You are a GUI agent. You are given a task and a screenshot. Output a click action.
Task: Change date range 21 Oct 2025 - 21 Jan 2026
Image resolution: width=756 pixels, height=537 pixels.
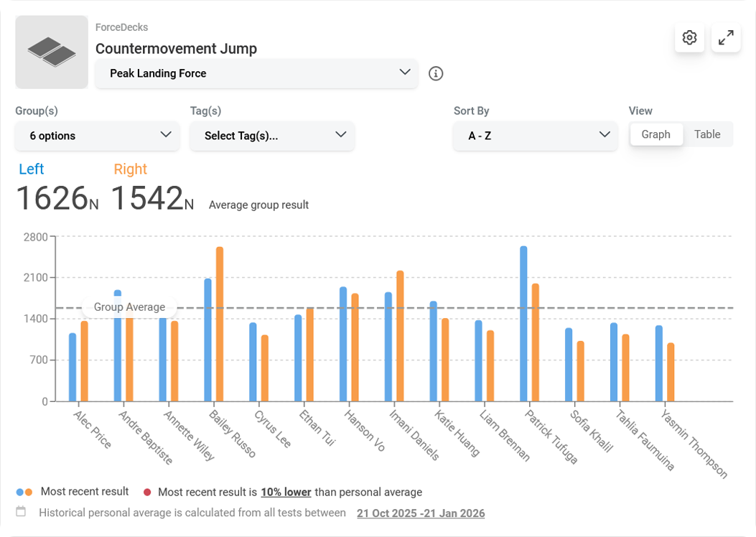click(421, 513)
